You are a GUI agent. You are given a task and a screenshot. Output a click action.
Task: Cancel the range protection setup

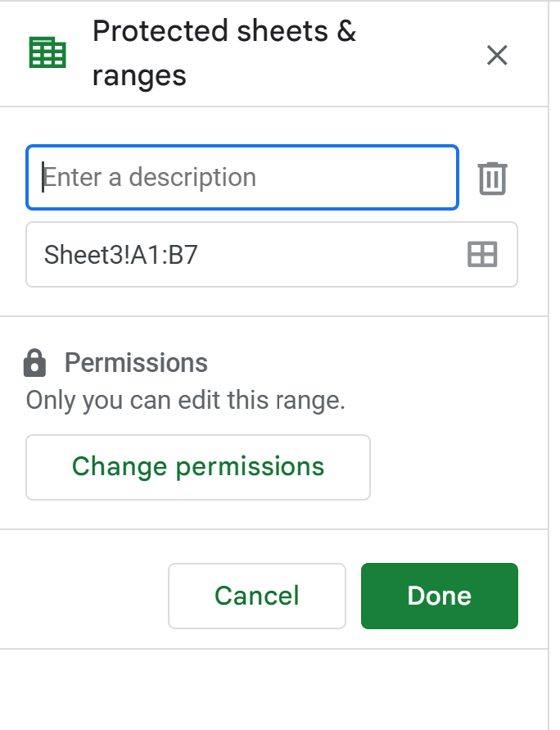[256, 596]
